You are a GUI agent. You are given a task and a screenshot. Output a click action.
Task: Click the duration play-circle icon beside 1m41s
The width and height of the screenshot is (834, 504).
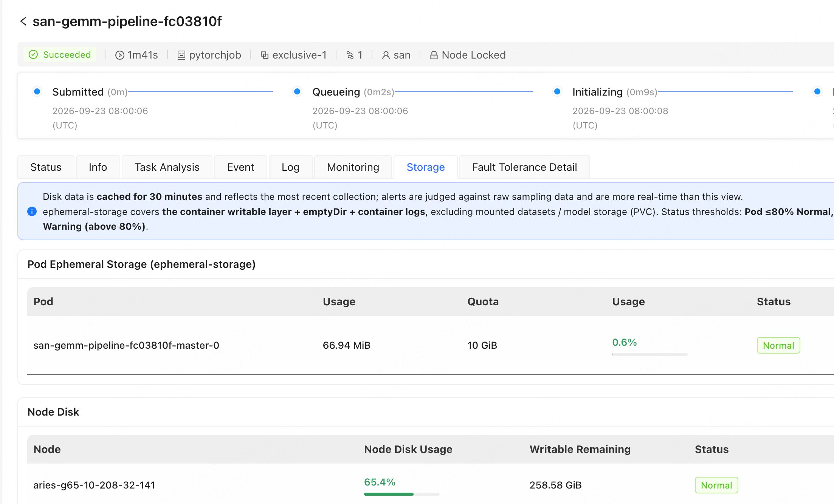[x=120, y=55]
